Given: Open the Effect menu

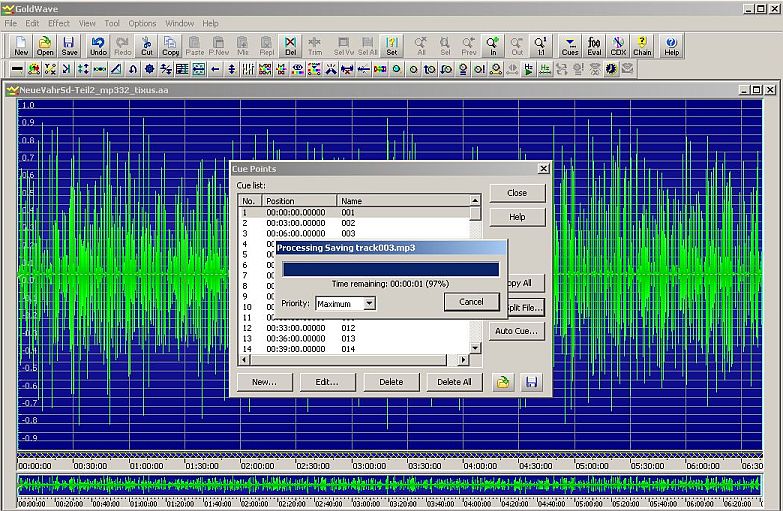Looking at the screenshot, I should [59, 23].
